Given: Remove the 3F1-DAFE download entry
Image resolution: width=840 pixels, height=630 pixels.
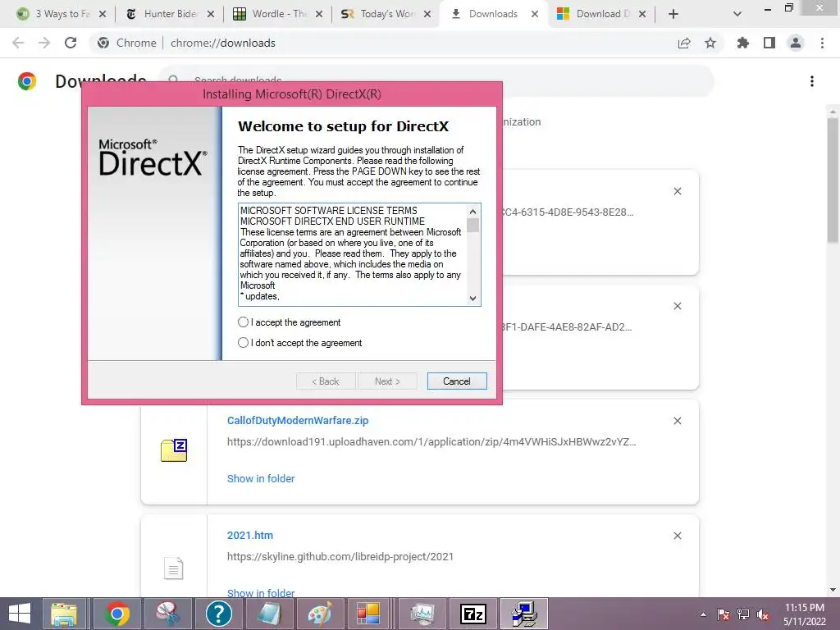Looking at the screenshot, I should pyautogui.click(x=677, y=306).
